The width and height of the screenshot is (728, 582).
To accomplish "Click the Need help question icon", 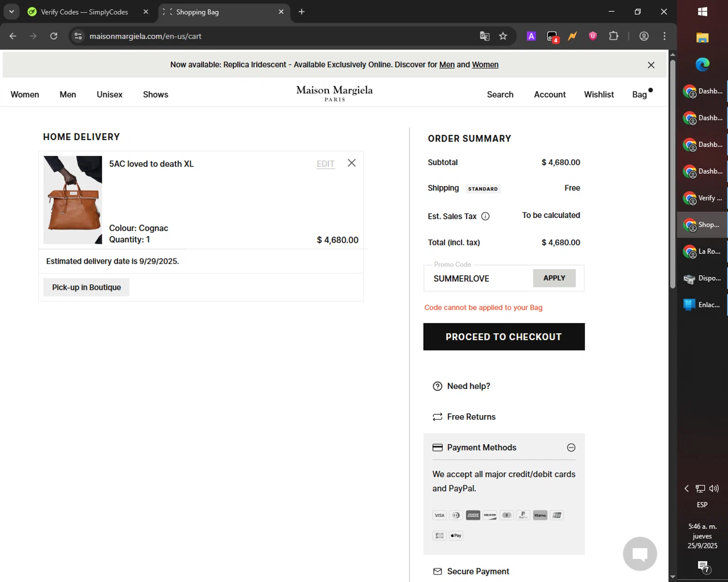I will 437,386.
